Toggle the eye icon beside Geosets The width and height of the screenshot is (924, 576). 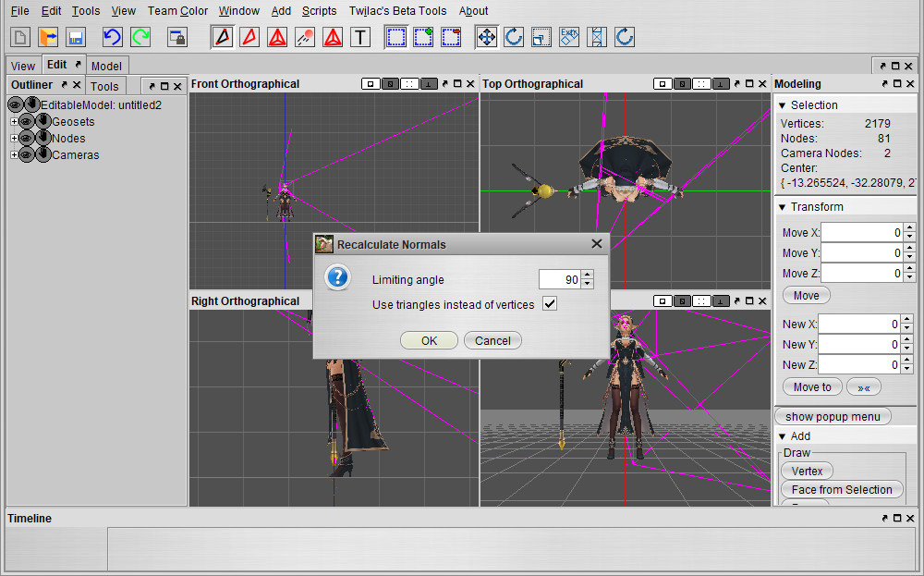27,122
